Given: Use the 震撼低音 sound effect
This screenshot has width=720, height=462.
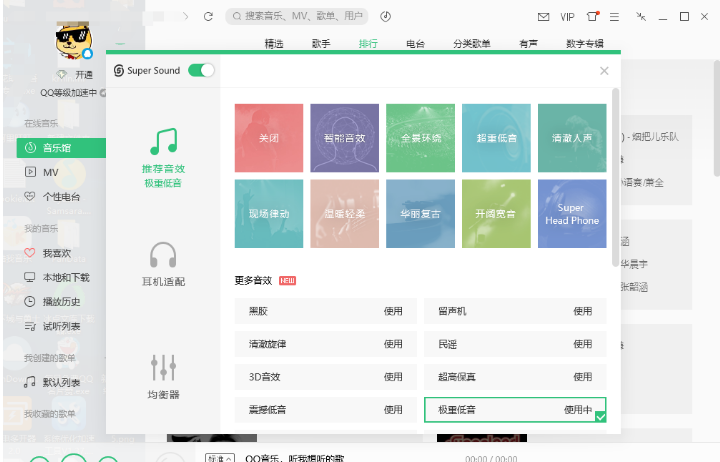Looking at the screenshot, I should point(393,410).
